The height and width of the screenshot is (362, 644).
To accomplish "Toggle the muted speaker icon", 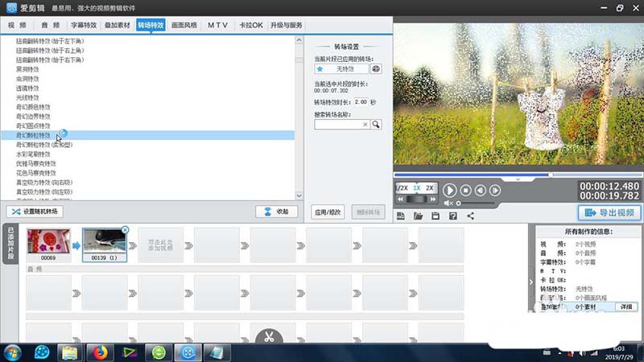I will (x=448, y=204).
